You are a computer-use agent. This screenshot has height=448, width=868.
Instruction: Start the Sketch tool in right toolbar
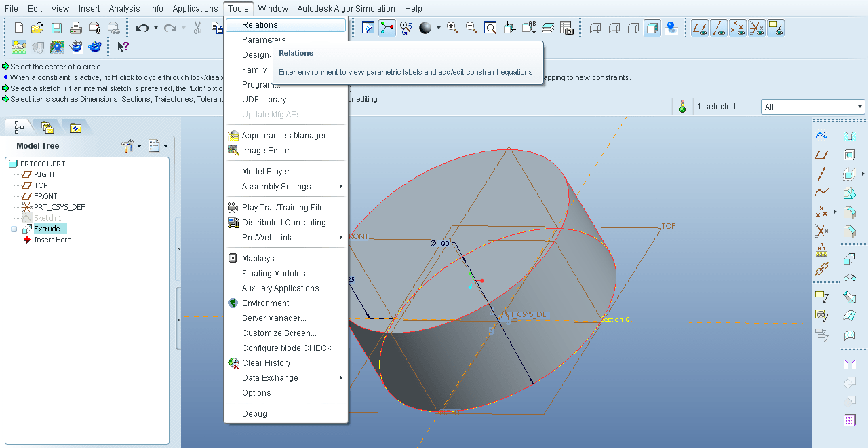[x=821, y=136]
